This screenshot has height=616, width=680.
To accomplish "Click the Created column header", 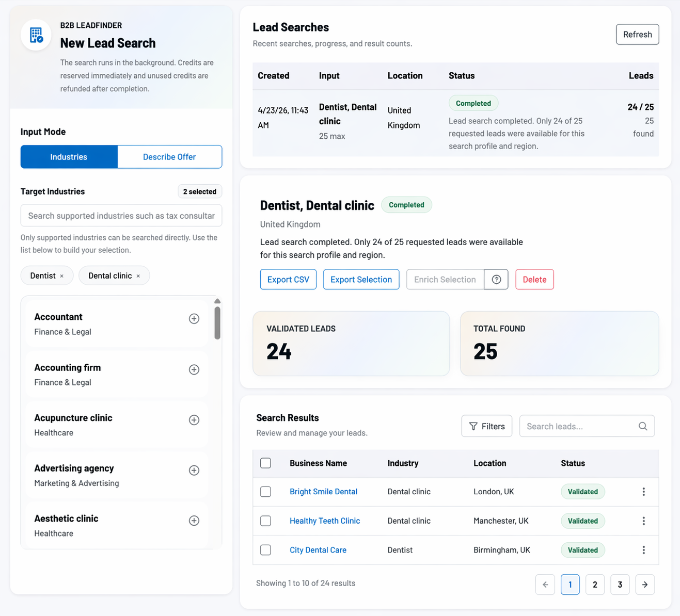I will coord(274,76).
